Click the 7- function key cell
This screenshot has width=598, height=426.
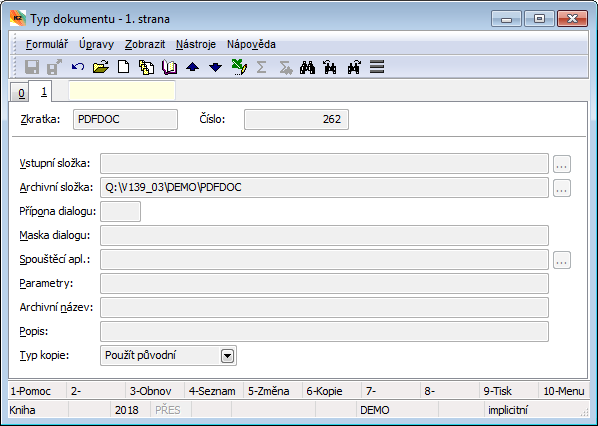coord(391,391)
